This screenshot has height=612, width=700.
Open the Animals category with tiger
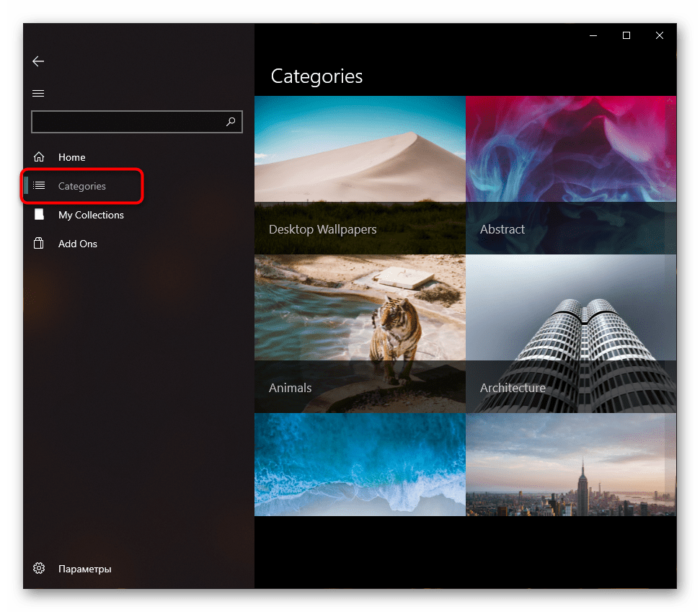[360, 334]
